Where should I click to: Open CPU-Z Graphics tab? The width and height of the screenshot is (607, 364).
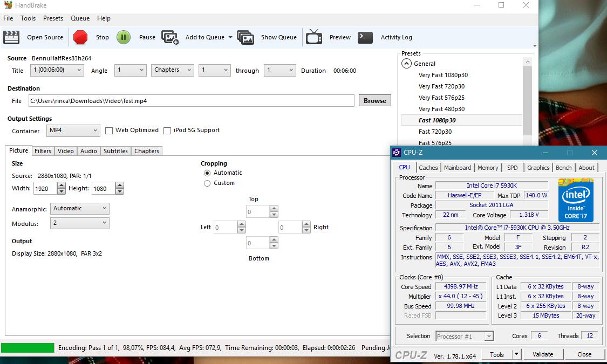538,168
